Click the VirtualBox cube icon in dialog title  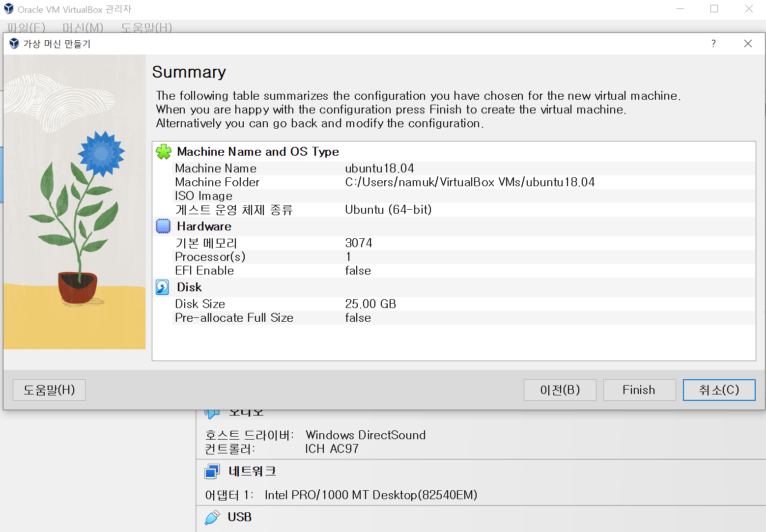pos(14,44)
